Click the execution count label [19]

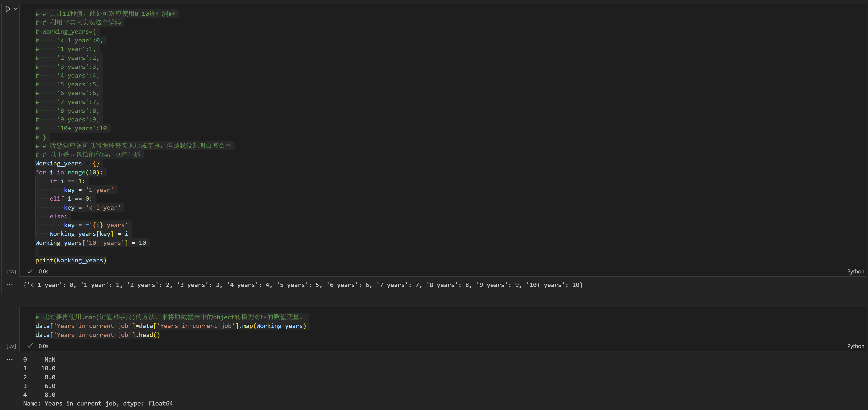[11, 346]
